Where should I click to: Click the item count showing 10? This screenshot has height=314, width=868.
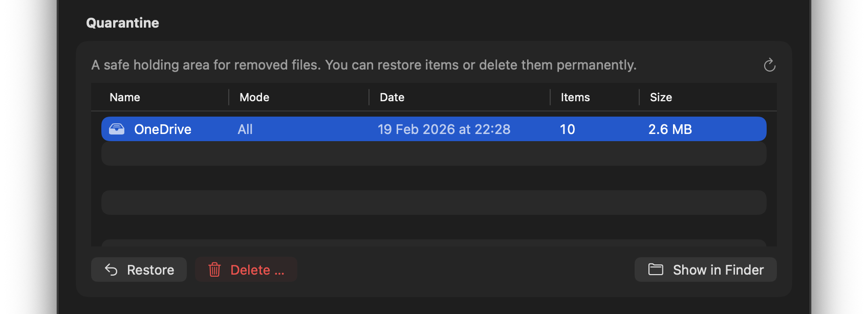(567, 129)
